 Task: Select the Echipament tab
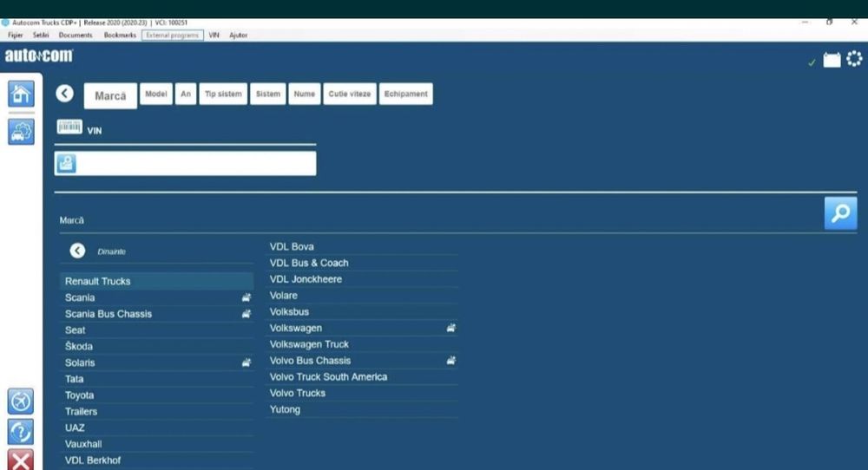click(405, 94)
